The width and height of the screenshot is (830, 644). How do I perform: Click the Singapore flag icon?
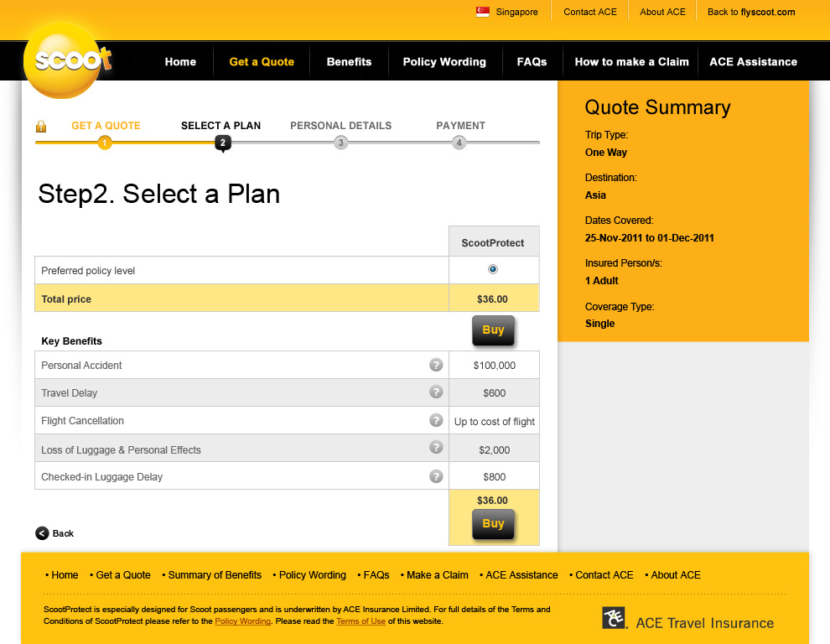point(483,12)
